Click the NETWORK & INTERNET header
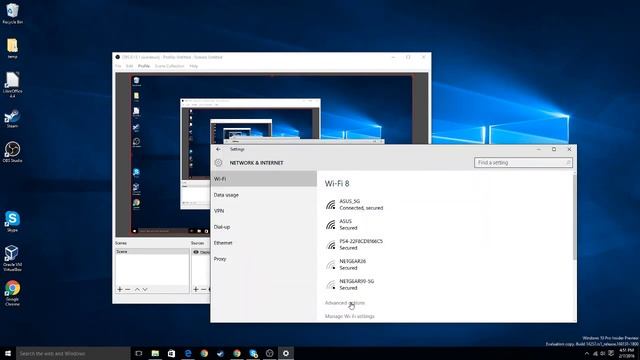 tap(256, 162)
